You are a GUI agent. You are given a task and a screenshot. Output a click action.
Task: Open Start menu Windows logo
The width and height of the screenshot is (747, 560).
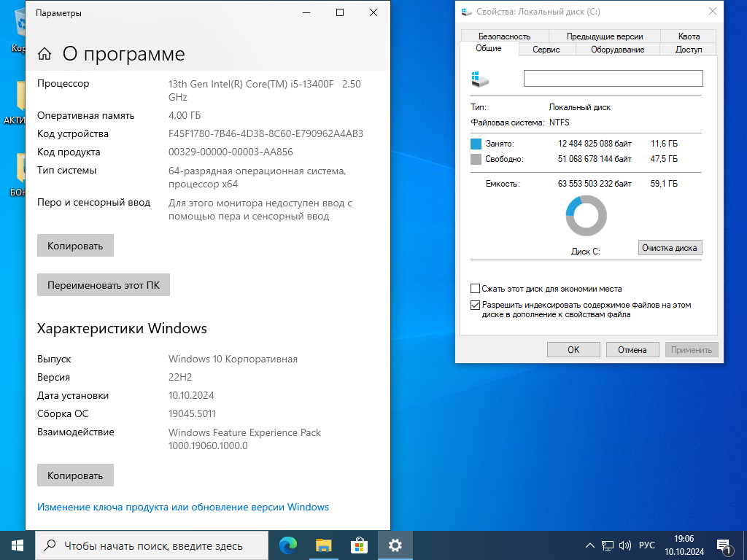click(x=18, y=545)
